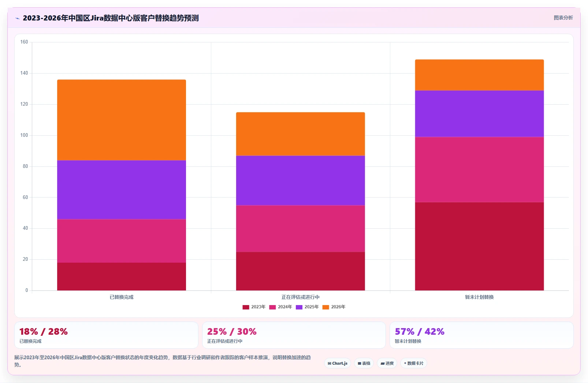Click the purple segment of 正在评估或进行中 bar
This screenshot has width=588, height=383.
coord(301,181)
